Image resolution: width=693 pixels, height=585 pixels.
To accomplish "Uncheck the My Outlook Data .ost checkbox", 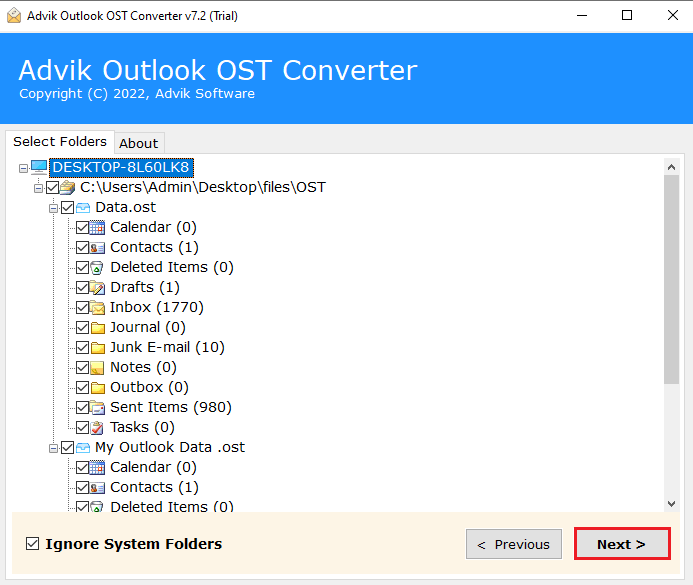I will pos(68,448).
